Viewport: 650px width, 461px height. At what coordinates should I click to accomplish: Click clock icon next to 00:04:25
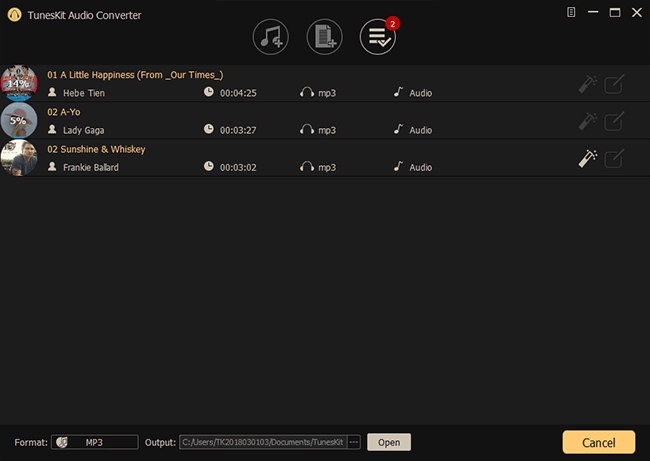209,92
